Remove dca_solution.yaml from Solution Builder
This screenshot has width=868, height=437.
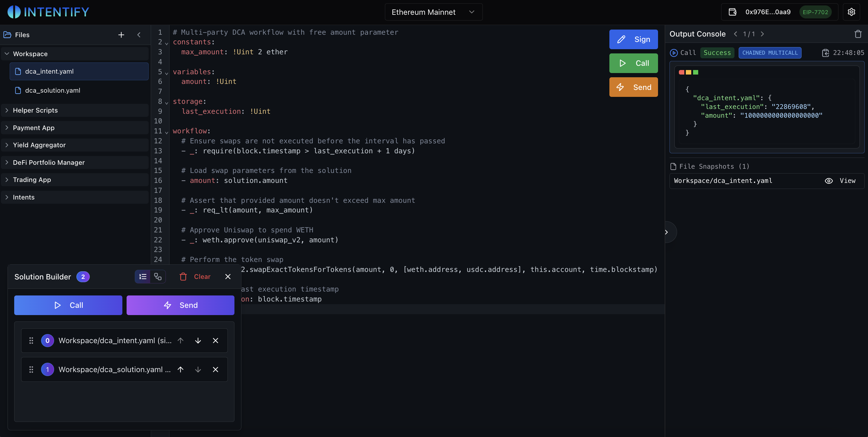[216, 370]
